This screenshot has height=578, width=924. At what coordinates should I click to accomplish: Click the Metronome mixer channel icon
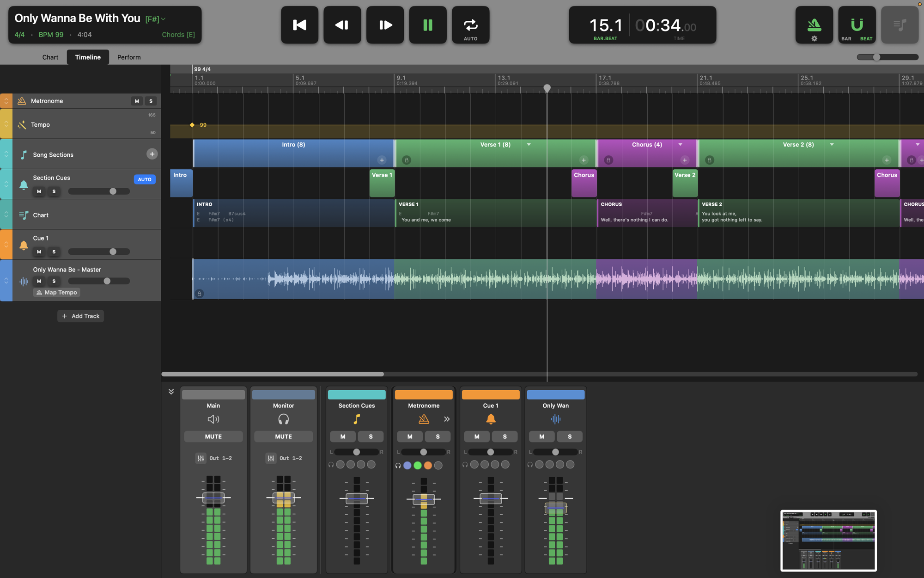coord(424,419)
